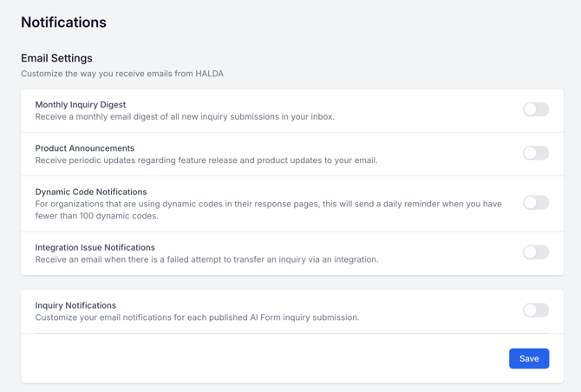Click the blue Save button
581x392 pixels.
(x=529, y=359)
